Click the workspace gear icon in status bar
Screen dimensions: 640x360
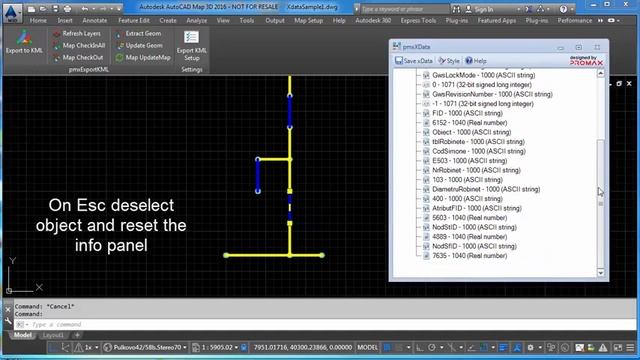point(530,348)
